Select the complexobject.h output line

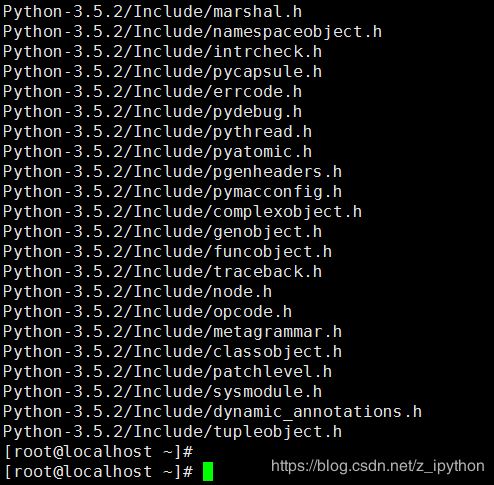coord(182,212)
